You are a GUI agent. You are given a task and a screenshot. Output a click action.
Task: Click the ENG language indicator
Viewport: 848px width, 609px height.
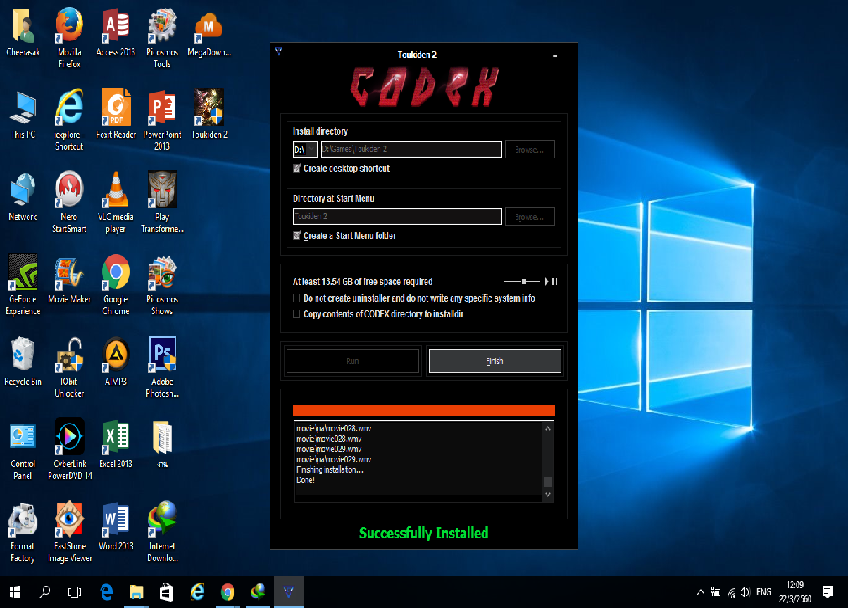click(764, 592)
